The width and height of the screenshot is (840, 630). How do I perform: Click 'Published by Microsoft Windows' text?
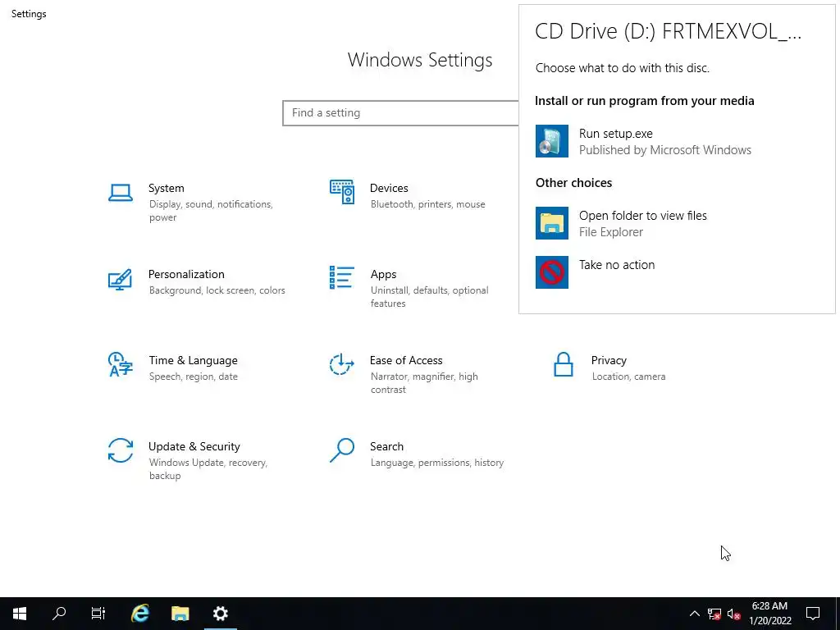665,150
